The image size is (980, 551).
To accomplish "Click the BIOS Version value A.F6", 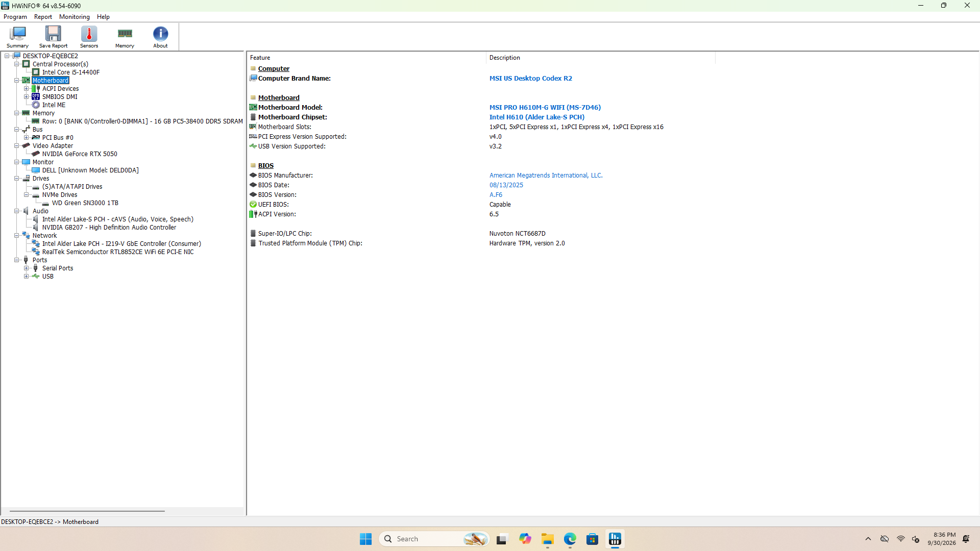I will pyautogui.click(x=496, y=195).
